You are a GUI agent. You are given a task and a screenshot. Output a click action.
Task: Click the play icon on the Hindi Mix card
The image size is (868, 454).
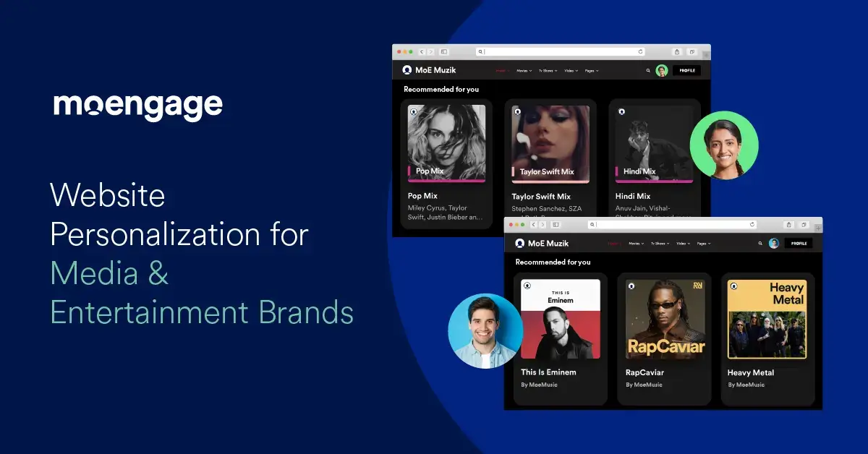[621, 112]
